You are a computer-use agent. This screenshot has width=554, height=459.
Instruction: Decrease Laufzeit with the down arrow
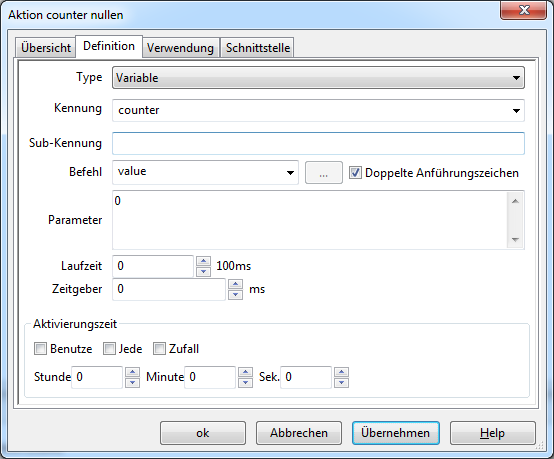click(x=203, y=271)
